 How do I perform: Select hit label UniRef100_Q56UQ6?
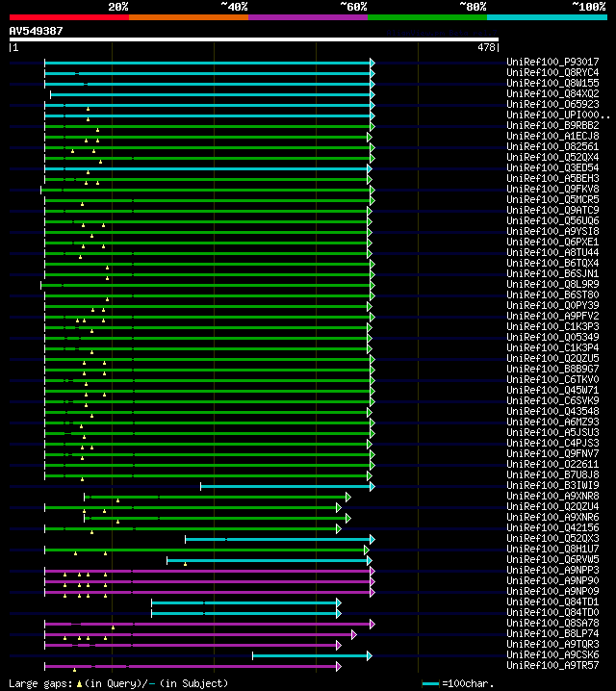coord(552,220)
